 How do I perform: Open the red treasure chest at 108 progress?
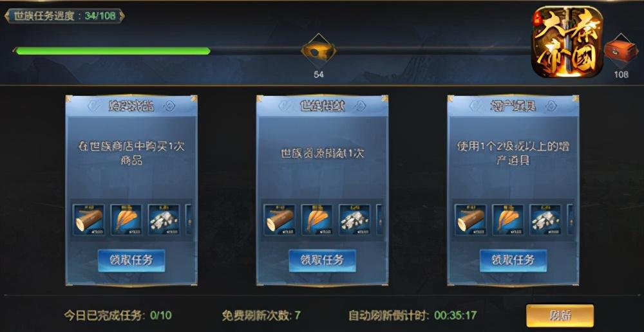pos(621,51)
